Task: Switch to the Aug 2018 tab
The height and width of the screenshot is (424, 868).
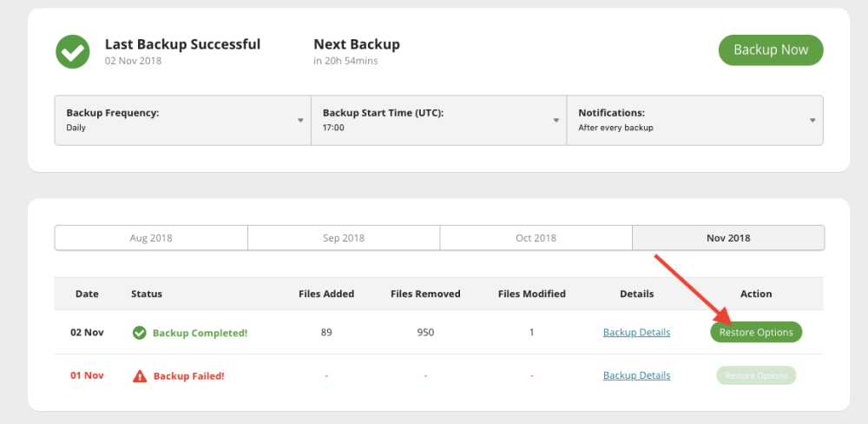Action: 151,238
